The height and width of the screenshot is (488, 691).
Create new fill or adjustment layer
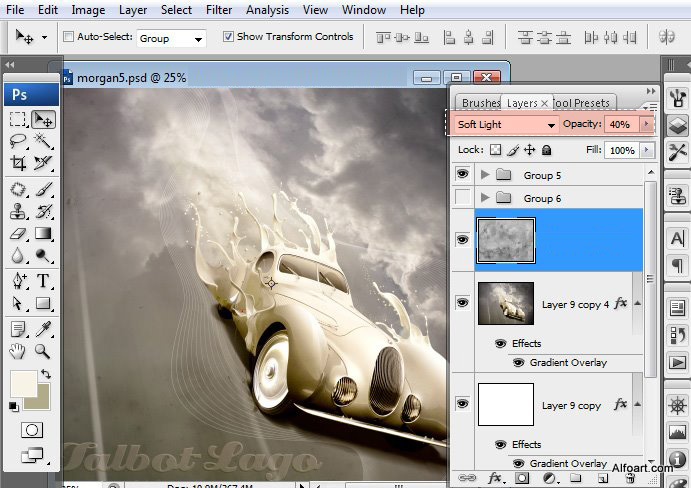(549, 478)
